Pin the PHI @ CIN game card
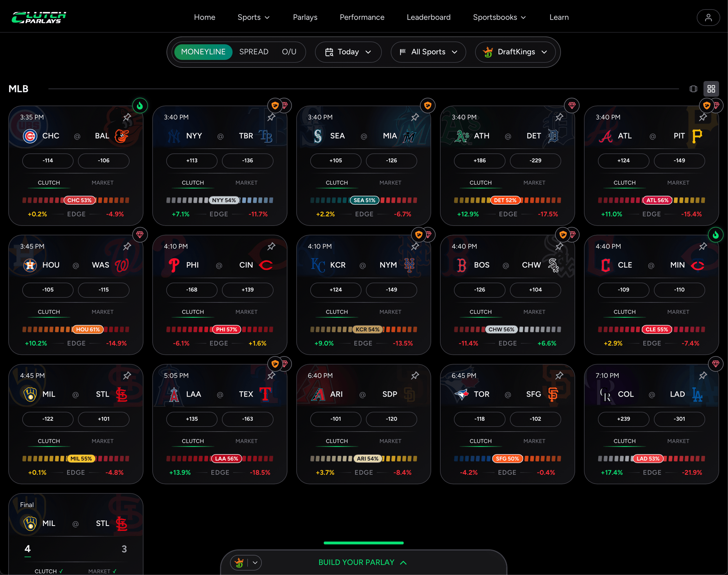The width and height of the screenshot is (728, 575). point(271,246)
